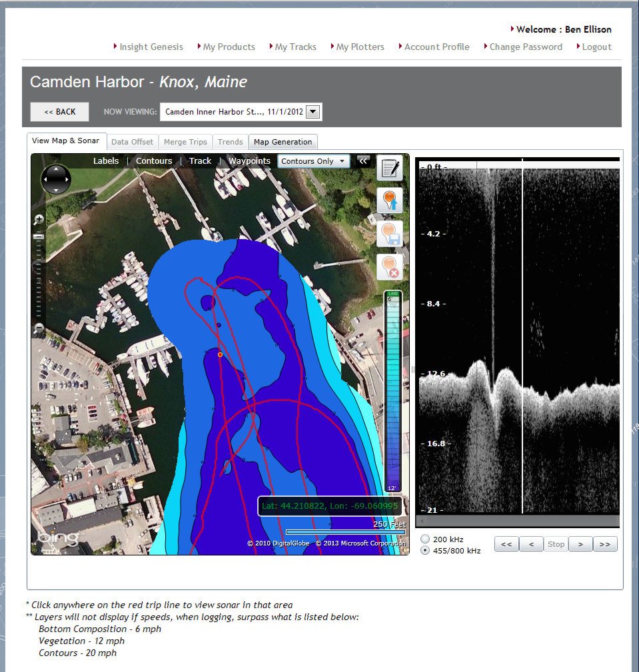This screenshot has width=639, height=672.
Task: Collapse the map toolbar with double chevron
Action: [363, 161]
